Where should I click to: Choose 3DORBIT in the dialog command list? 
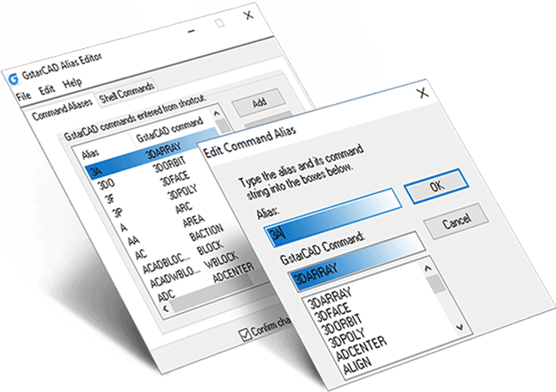(x=342, y=324)
